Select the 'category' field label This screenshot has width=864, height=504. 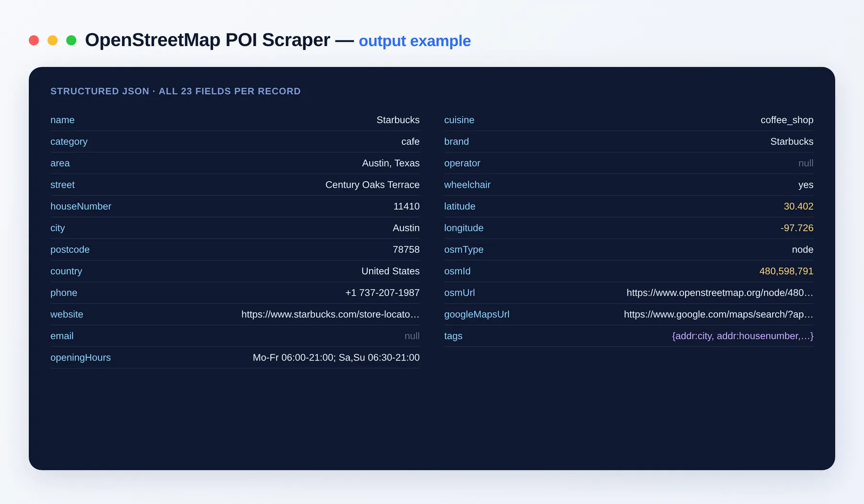[69, 142]
